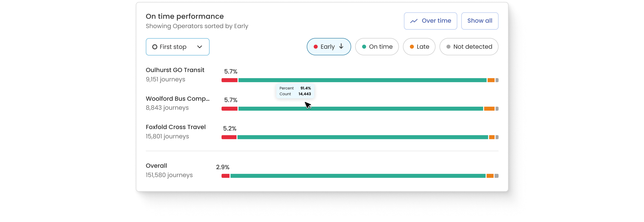Click the Woolford Bus Comp... operator name
Viewport: 644px width, 222px height.
pos(177,99)
